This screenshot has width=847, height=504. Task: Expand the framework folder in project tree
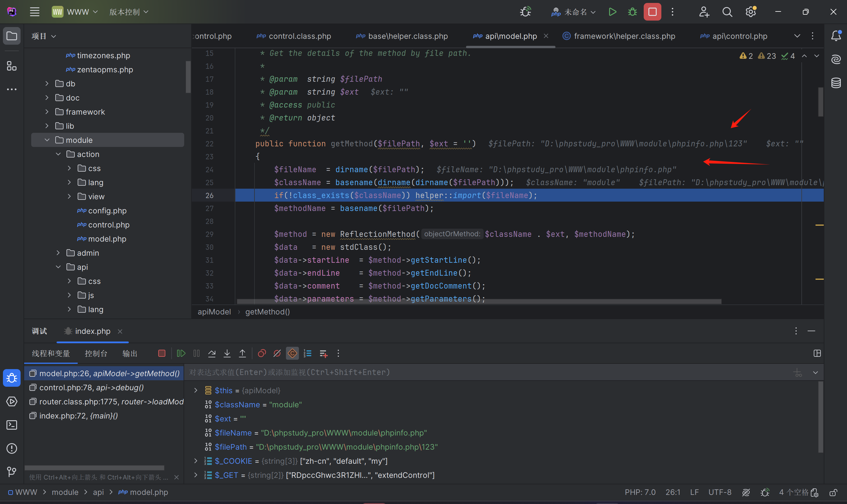(x=47, y=112)
